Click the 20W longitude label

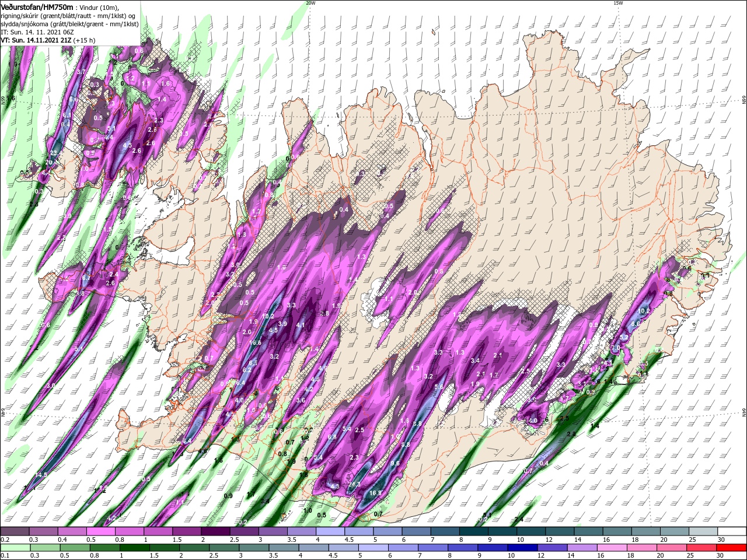310,3
